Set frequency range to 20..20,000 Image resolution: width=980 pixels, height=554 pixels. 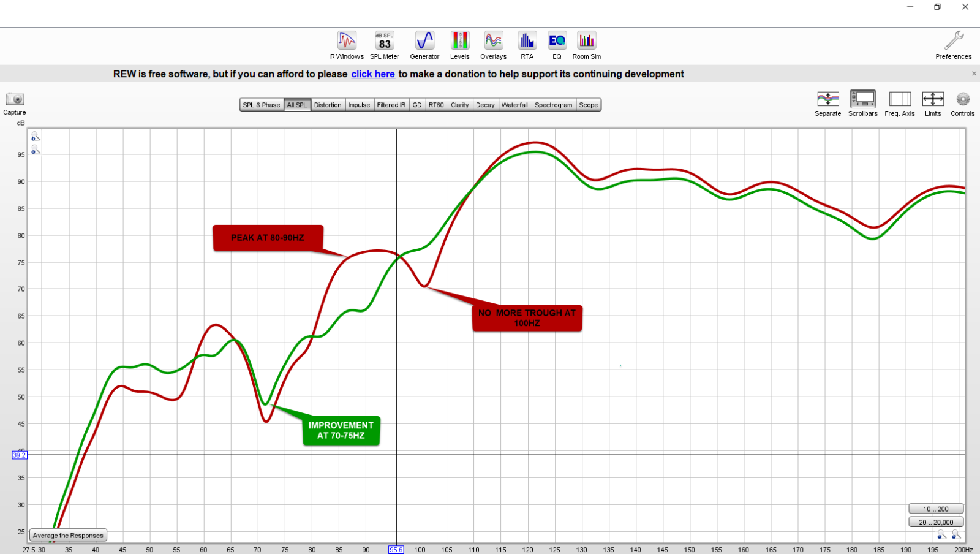[936, 522]
